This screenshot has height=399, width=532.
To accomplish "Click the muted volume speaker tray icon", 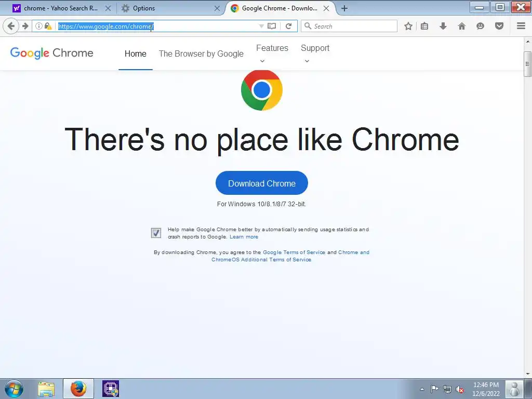I will (460, 389).
